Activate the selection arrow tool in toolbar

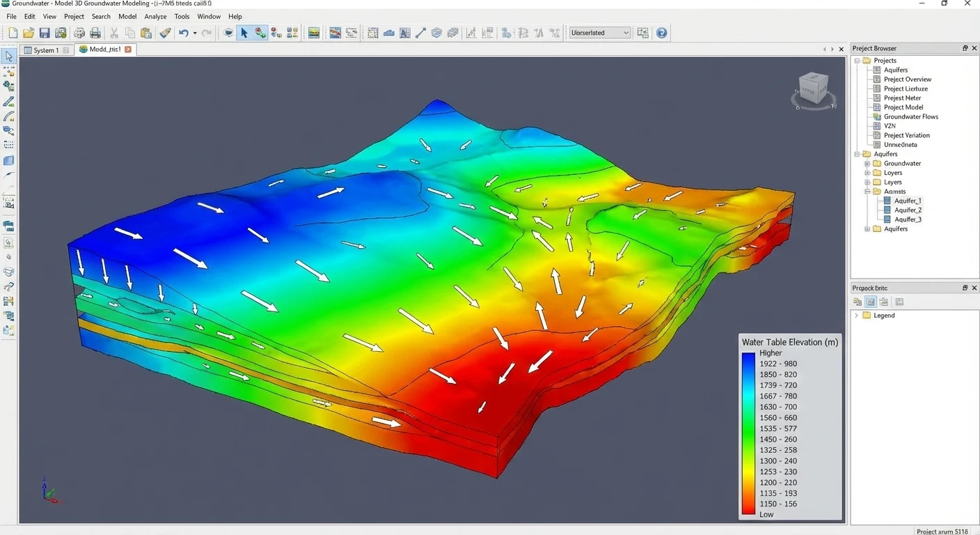tap(245, 33)
